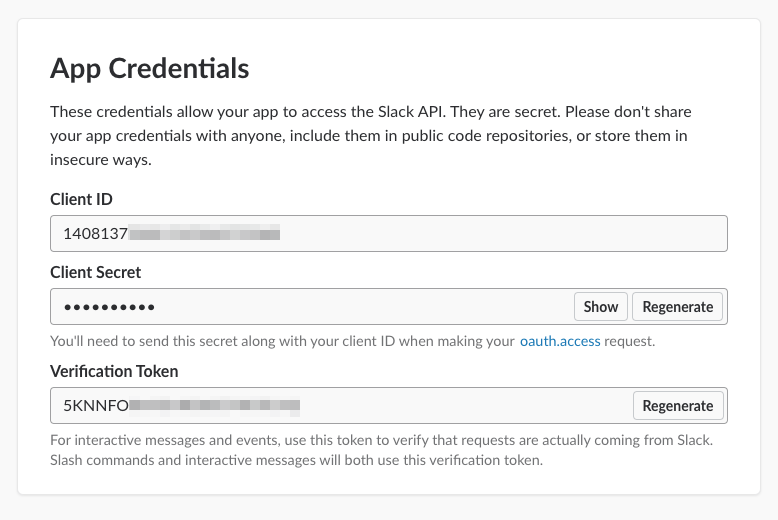Viewport: 778px width, 520px height.
Task: Select the Client Secret label text
Action: 96,272
